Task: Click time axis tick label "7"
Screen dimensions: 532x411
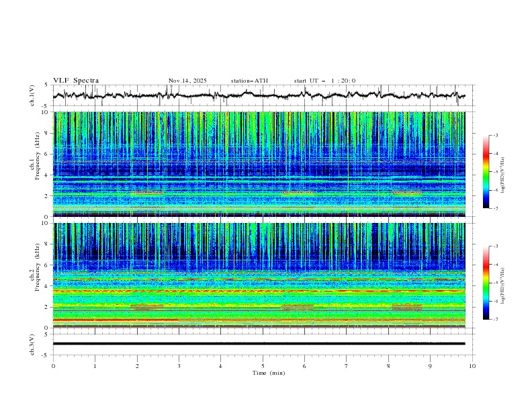Action: point(347,366)
